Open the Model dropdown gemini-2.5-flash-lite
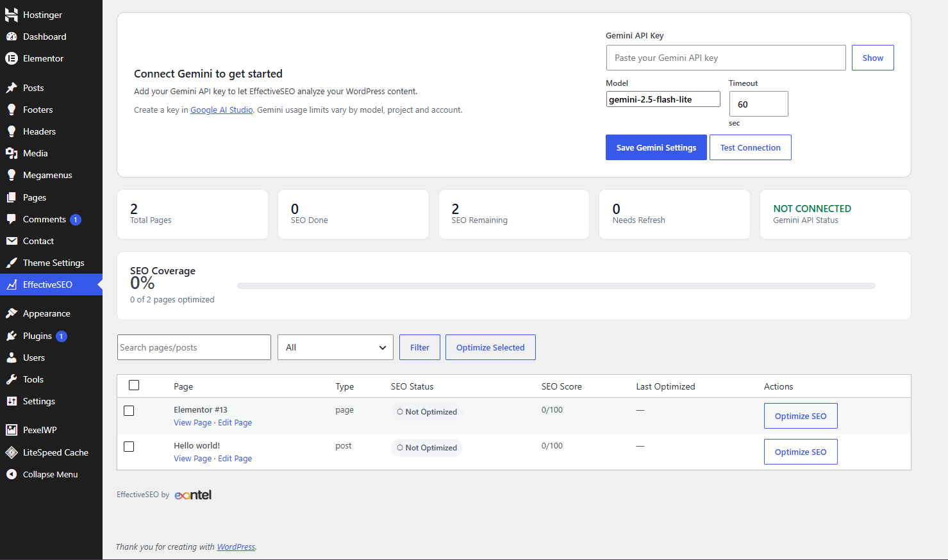Viewport: 948px width, 560px height. coord(663,99)
